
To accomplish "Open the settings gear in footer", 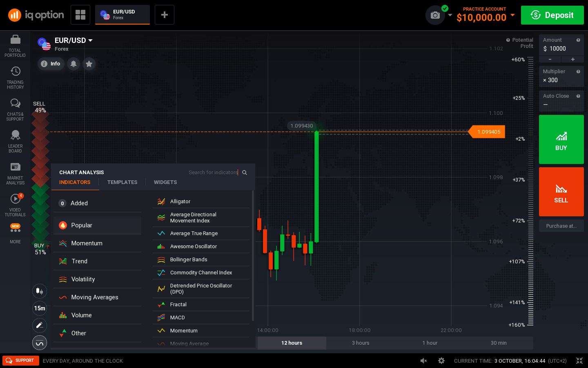I will pyautogui.click(x=441, y=361).
